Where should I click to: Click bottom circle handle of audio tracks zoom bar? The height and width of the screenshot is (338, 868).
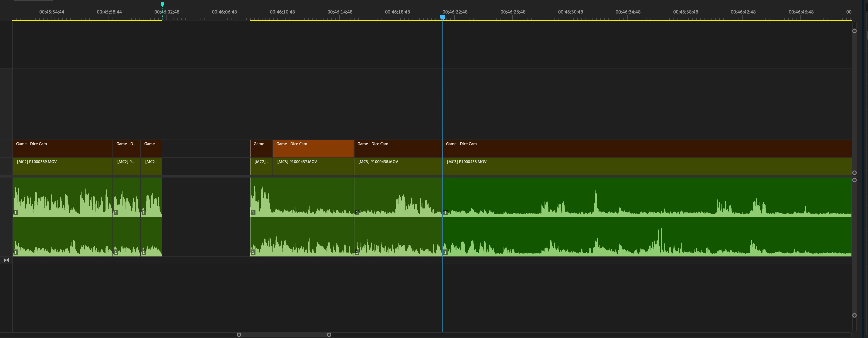pyautogui.click(x=854, y=315)
